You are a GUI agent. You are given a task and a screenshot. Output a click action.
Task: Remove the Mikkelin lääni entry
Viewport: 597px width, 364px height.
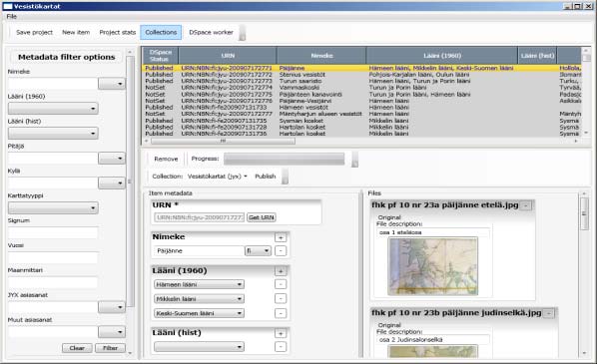coord(281,299)
